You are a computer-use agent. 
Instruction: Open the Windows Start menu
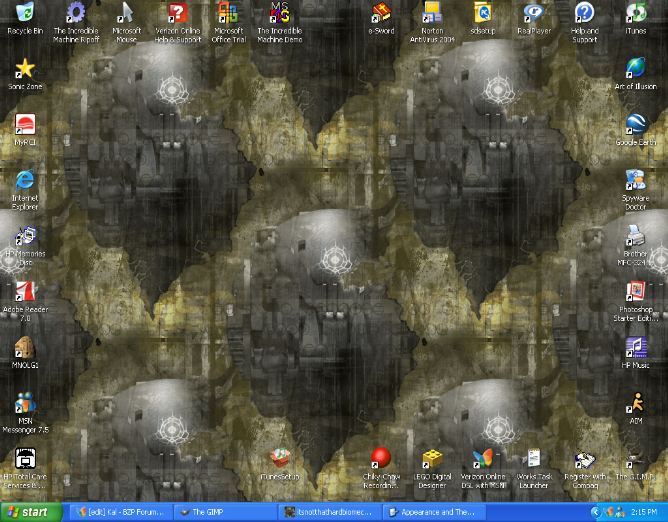coord(31,512)
